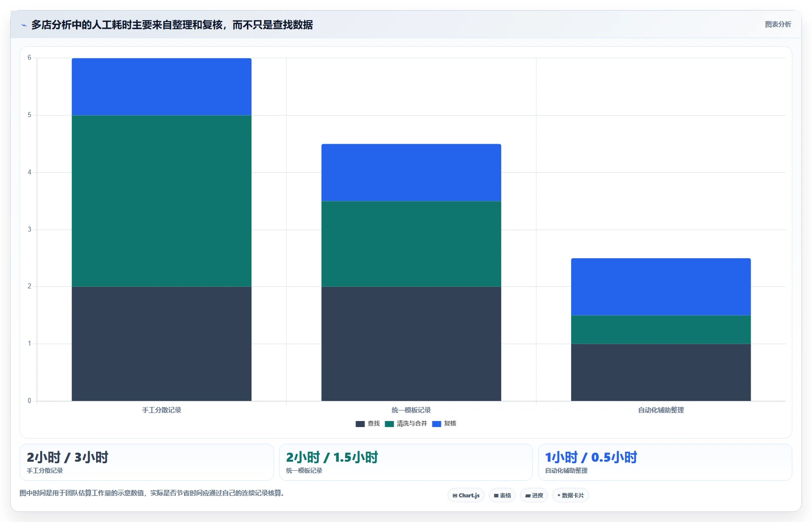Image resolution: width=812 pixels, height=522 pixels.
Task: Click the dark 查找 segment of 手工分散记录 bar
Action: [161, 344]
